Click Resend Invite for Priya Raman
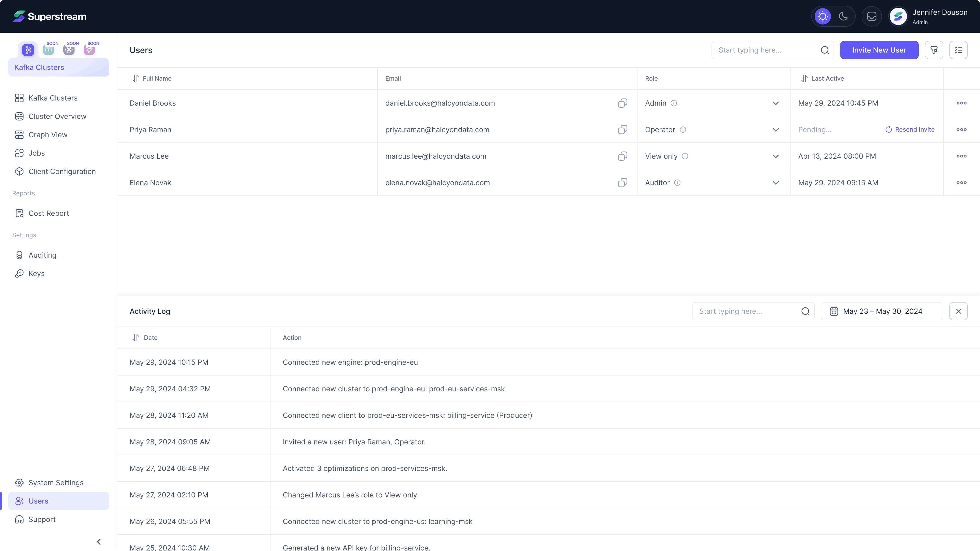This screenshot has width=980, height=551. point(910,130)
